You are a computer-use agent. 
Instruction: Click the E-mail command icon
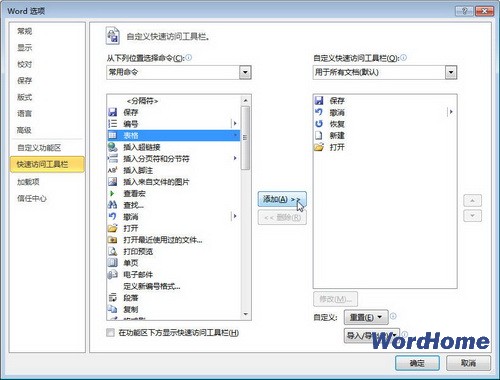pos(113,274)
